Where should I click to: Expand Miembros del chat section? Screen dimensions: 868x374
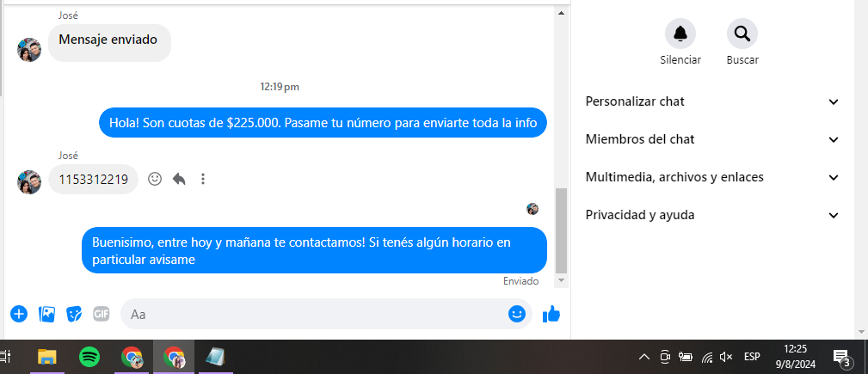pos(712,139)
